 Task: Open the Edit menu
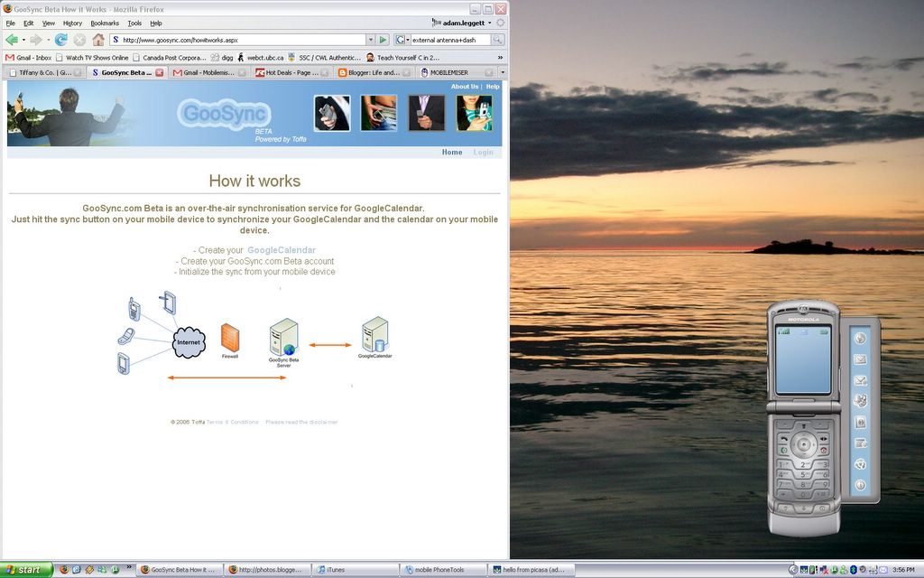pyautogui.click(x=28, y=23)
